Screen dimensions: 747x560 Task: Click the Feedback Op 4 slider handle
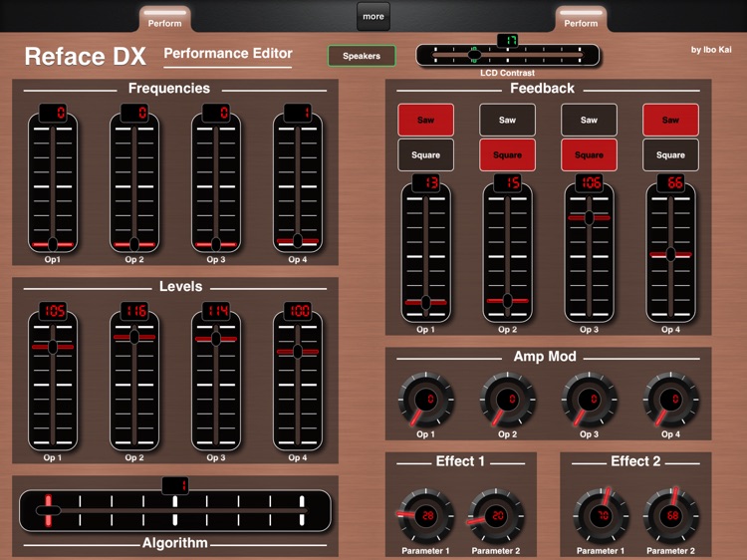coord(670,254)
